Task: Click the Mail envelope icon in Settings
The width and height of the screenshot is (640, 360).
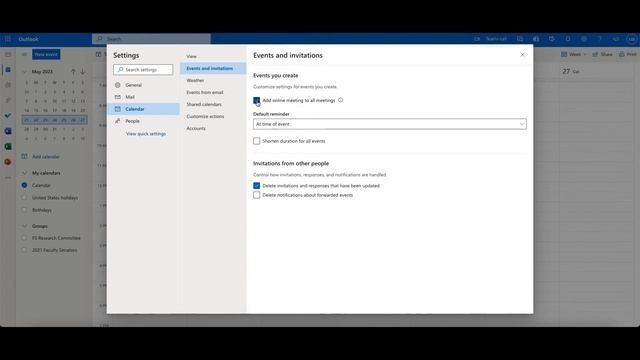Action: click(118, 97)
